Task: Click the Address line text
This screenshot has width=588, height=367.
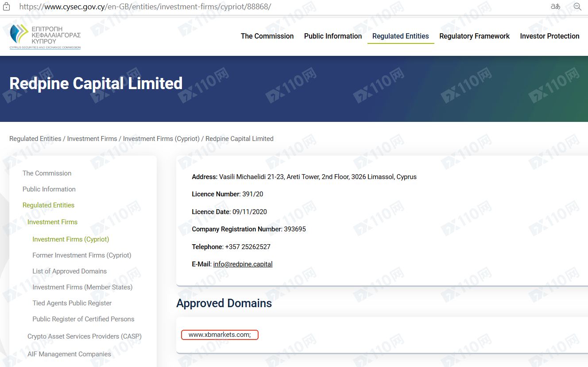Action: [x=304, y=177]
